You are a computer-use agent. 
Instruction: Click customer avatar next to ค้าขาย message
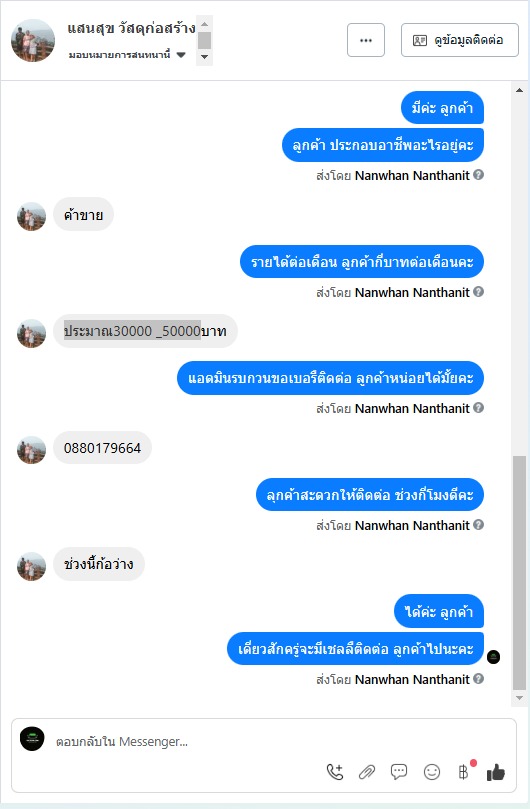pos(31,217)
